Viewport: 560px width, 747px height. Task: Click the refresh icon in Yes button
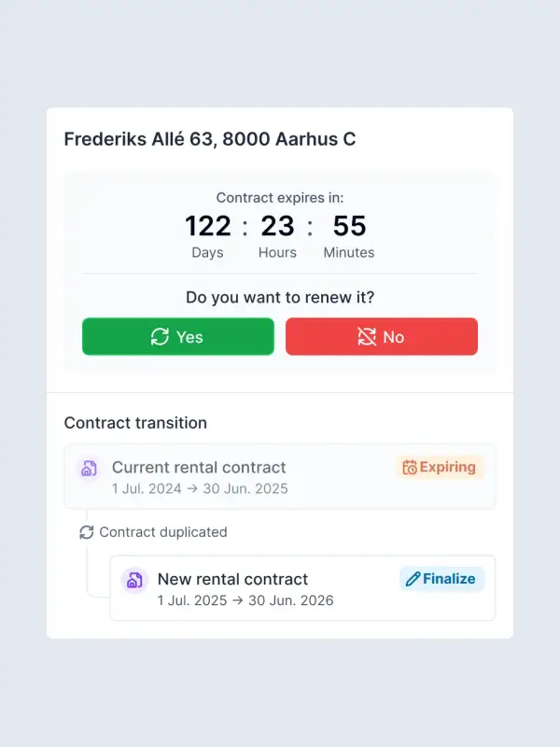tap(160, 337)
